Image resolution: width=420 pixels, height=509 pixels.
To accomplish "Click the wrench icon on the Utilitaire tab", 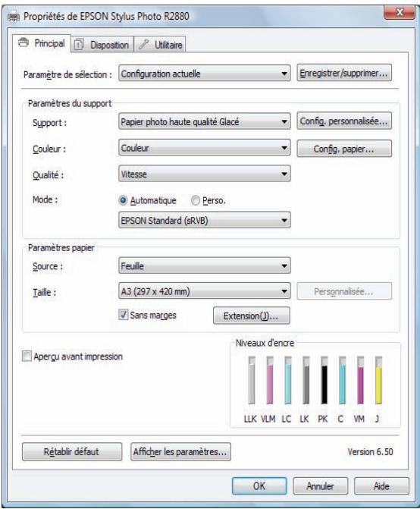I will click(x=144, y=45).
